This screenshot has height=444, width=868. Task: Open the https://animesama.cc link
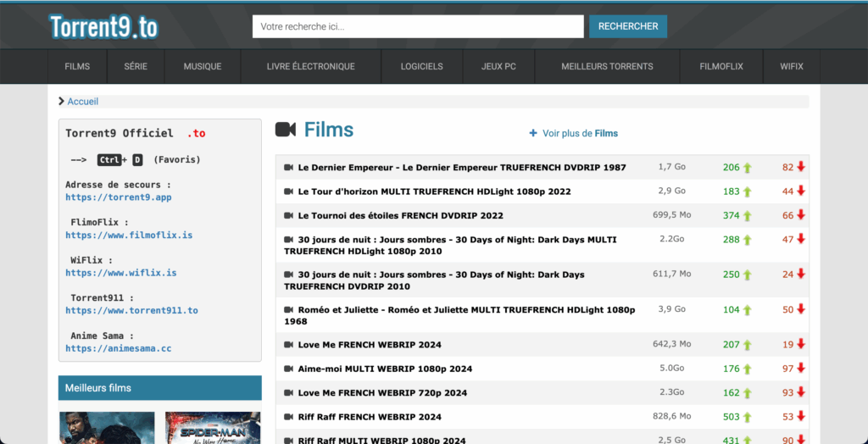[x=119, y=348]
